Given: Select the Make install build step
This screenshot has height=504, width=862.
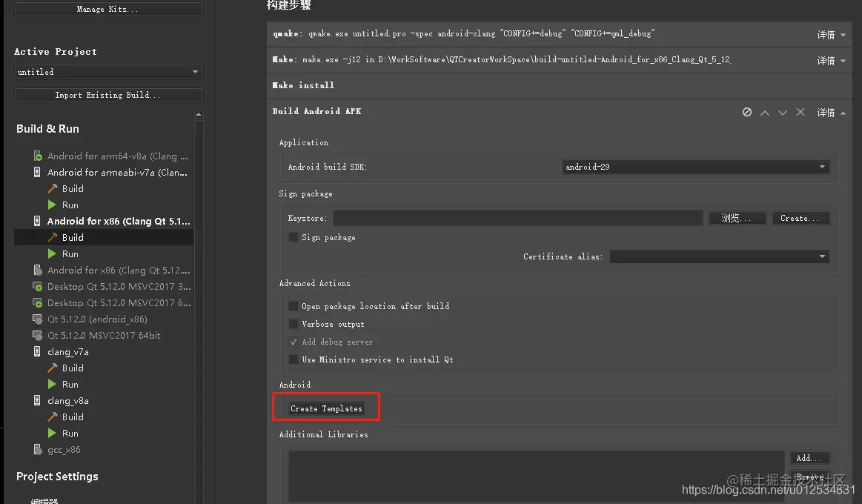Looking at the screenshot, I should [x=559, y=85].
